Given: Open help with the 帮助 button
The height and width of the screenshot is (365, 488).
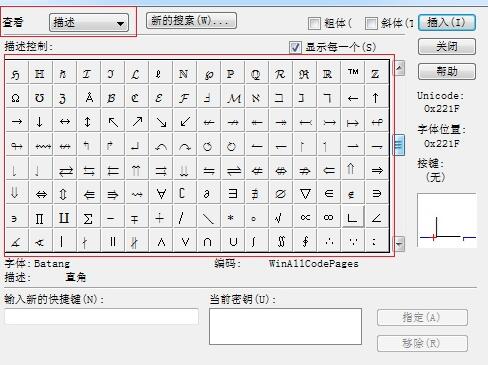Looking at the screenshot, I should pos(447,71).
